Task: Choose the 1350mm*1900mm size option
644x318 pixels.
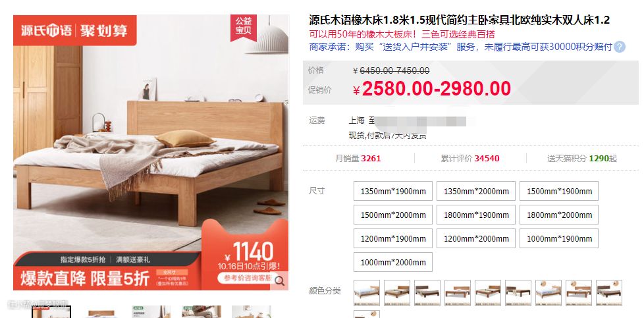Action: 393,191
